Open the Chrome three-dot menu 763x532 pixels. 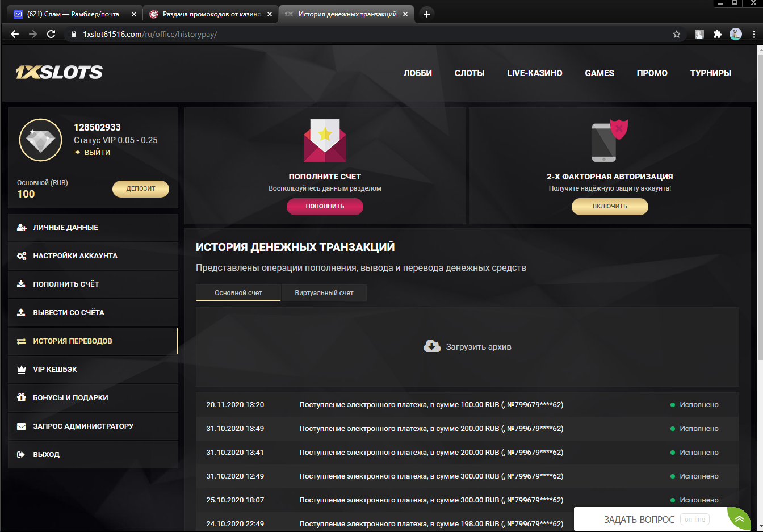pyautogui.click(x=754, y=34)
